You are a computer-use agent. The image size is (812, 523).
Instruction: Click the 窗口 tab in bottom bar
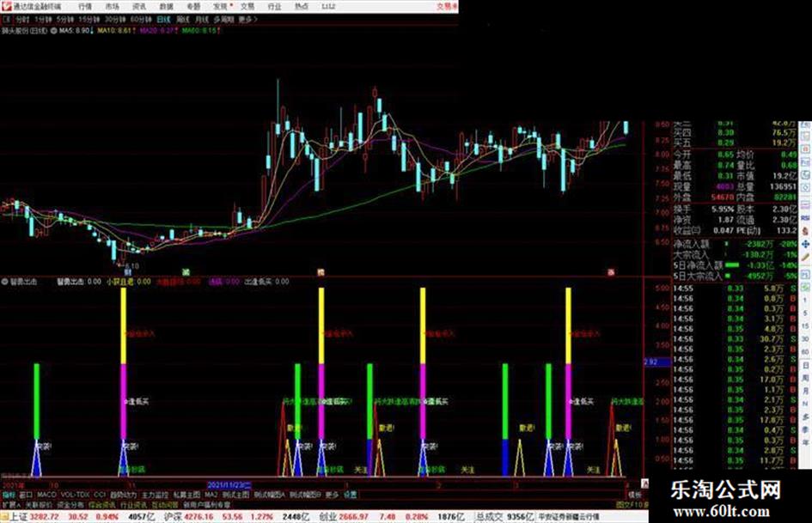click(x=26, y=495)
